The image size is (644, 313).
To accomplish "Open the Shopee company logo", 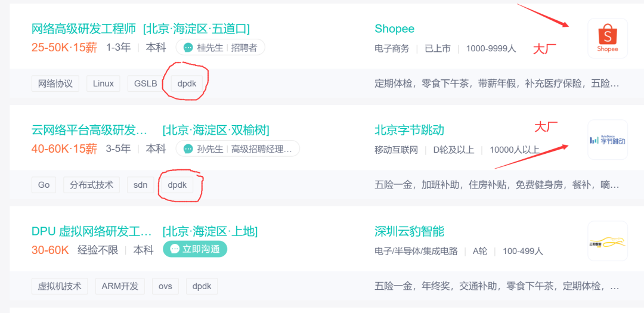I will 607,38.
